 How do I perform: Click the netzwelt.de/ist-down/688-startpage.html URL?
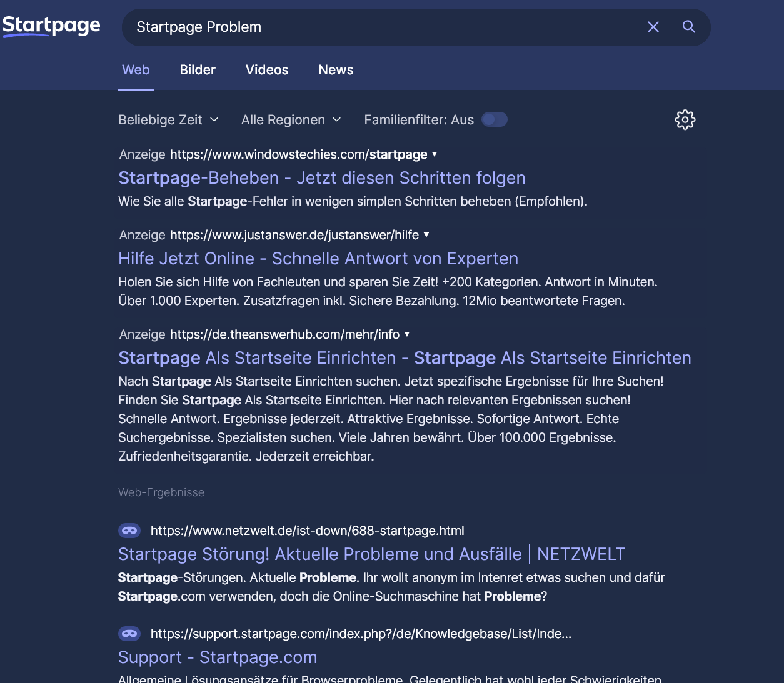coord(308,531)
